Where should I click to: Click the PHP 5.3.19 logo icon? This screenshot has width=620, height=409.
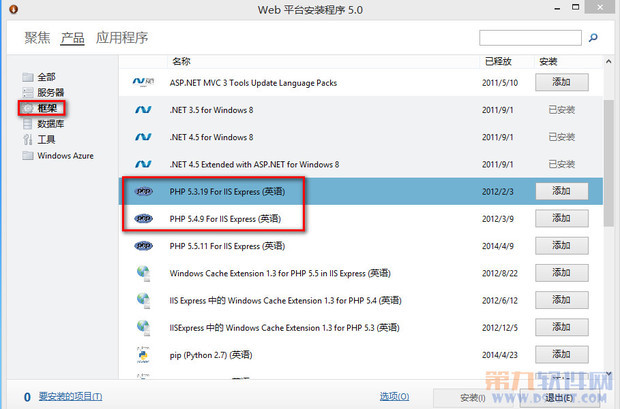tap(144, 191)
